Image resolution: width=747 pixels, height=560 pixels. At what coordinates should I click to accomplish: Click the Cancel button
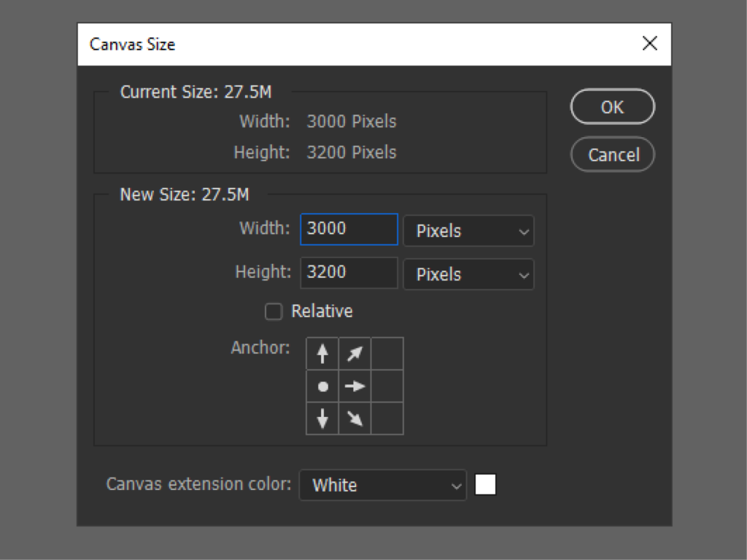point(613,155)
